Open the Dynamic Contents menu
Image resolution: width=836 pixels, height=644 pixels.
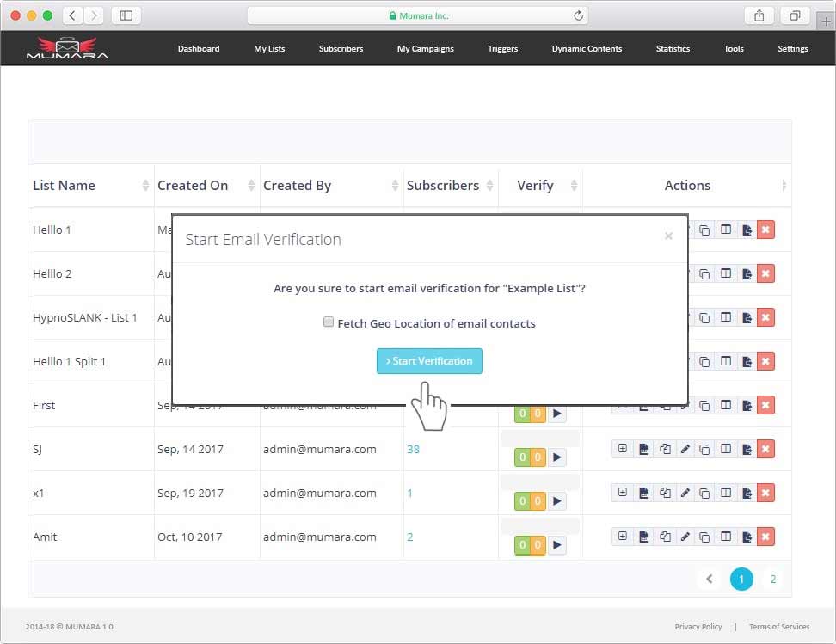coord(587,49)
